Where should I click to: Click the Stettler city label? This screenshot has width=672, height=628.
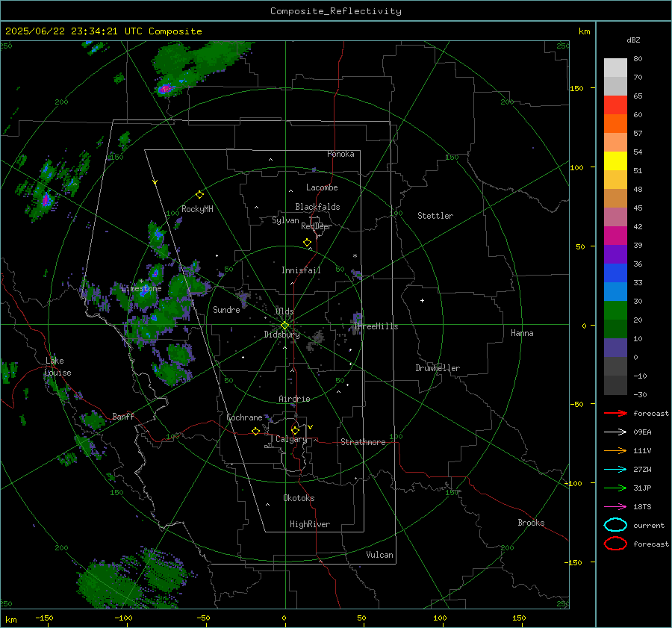coord(435,216)
